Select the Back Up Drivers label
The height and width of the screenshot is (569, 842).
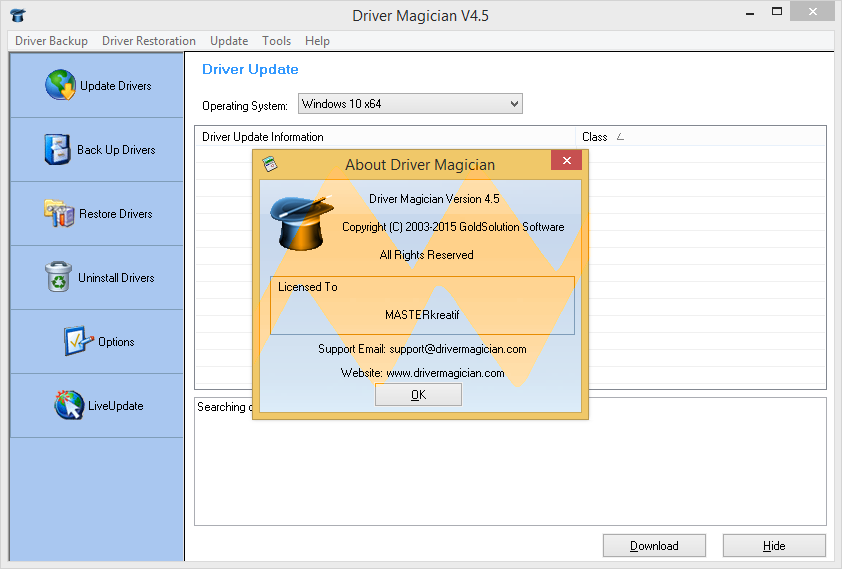pos(116,150)
